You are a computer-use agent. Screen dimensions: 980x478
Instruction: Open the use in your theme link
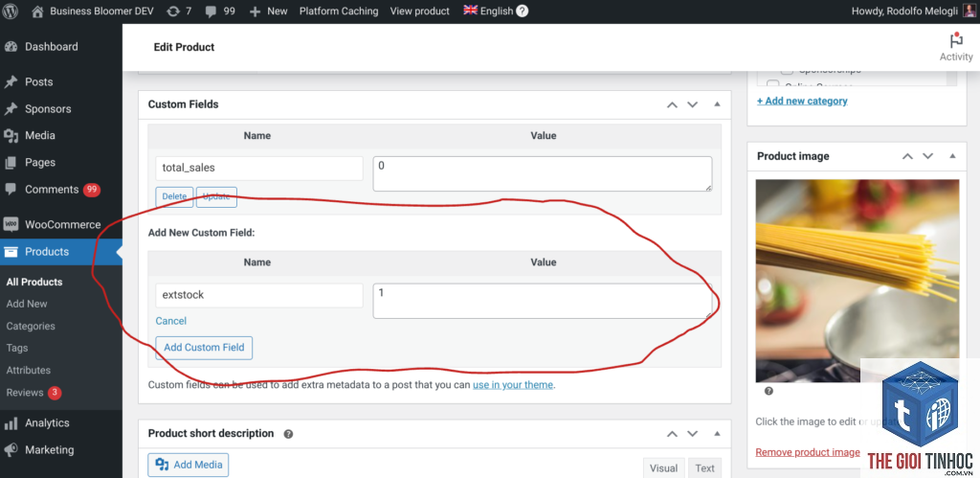click(513, 385)
